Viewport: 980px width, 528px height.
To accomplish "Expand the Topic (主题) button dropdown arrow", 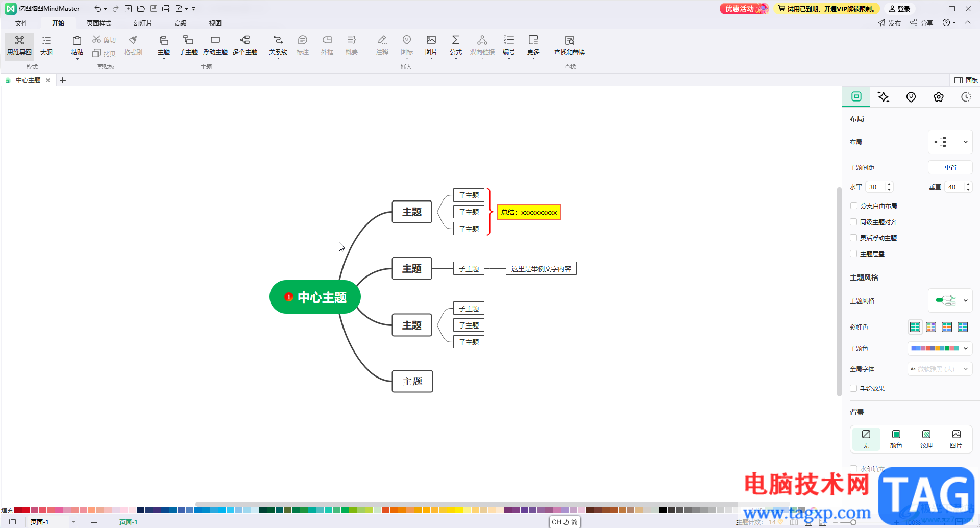I will coord(164,59).
